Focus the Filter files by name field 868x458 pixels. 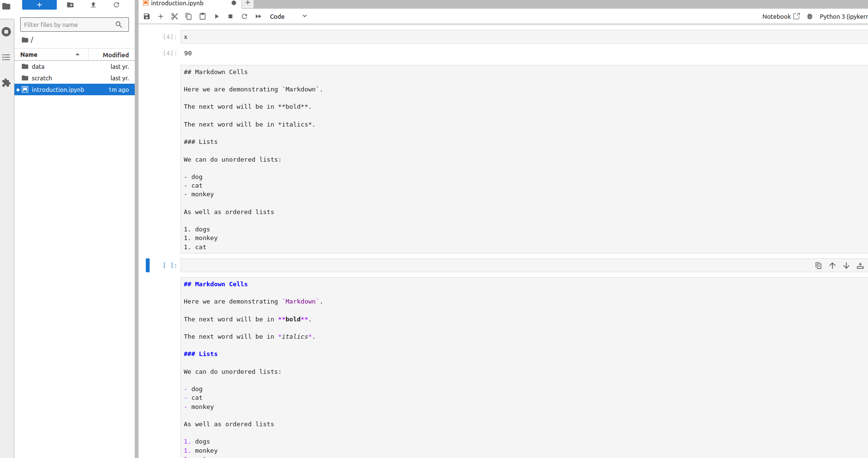tap(69, 25)
